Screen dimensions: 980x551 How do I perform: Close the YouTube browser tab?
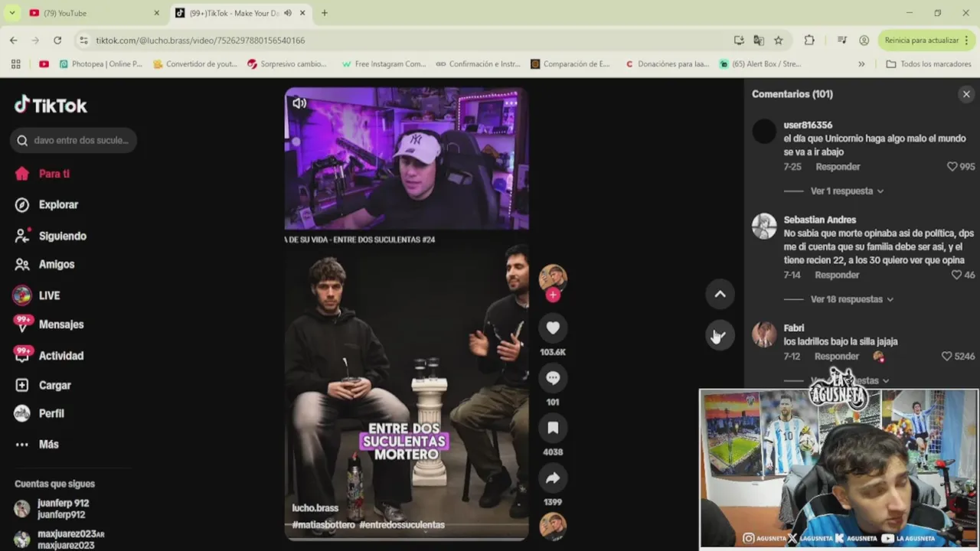click(156, 13)
